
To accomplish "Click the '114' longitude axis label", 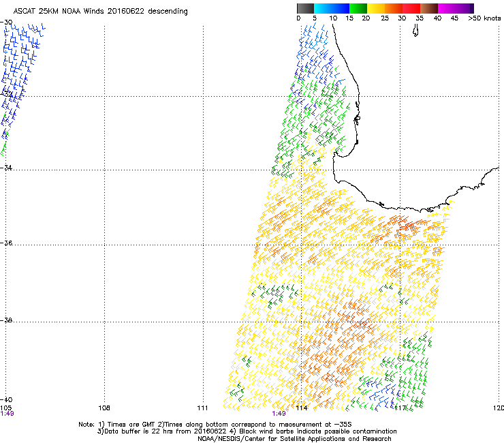I will click(x=302, y=408).
